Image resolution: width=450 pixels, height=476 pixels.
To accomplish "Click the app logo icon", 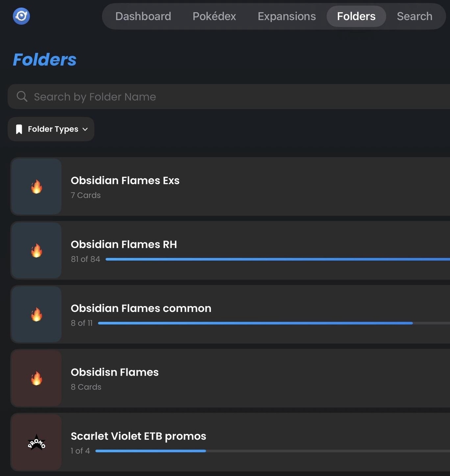I will 22,16.
